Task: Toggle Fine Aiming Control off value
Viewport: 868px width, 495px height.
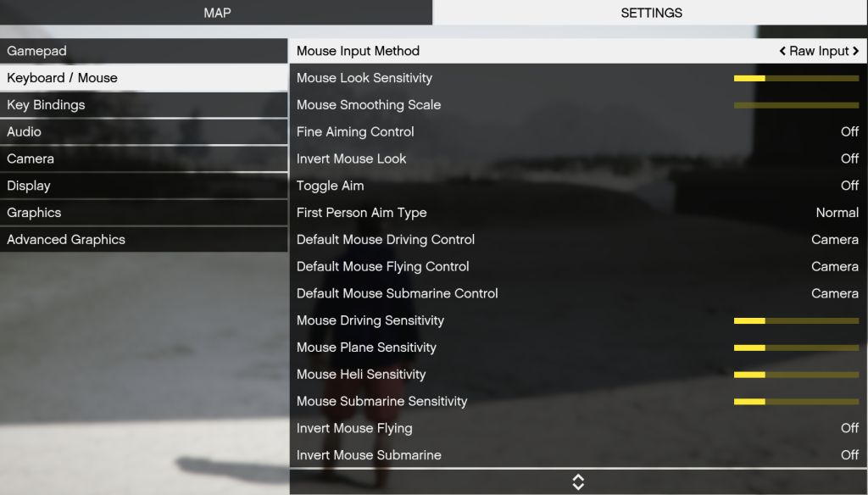Action: coord(849,132)
